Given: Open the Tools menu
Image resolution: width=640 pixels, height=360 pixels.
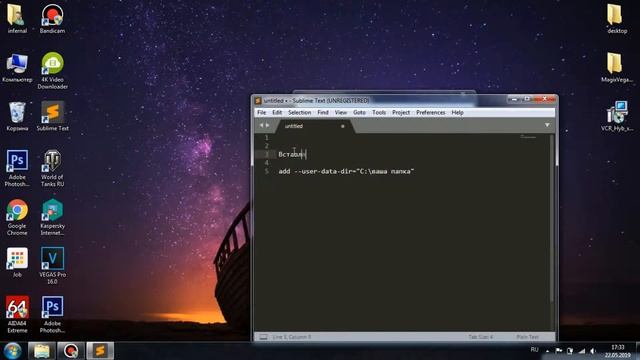Looking at the screenshot, I should click(379, 112).
